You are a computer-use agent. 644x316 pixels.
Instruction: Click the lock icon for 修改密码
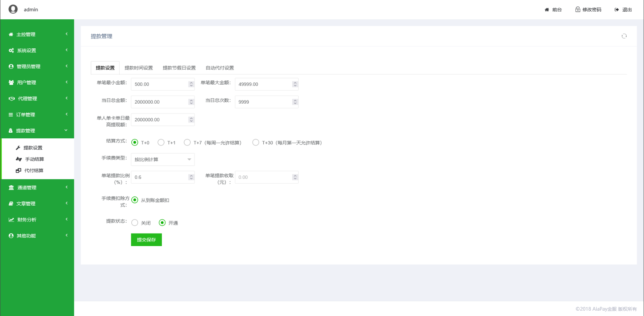pos(578,9)
